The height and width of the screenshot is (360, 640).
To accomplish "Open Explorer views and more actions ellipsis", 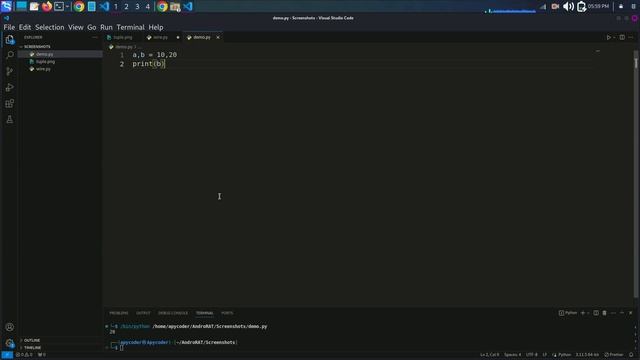I will 95,37.
